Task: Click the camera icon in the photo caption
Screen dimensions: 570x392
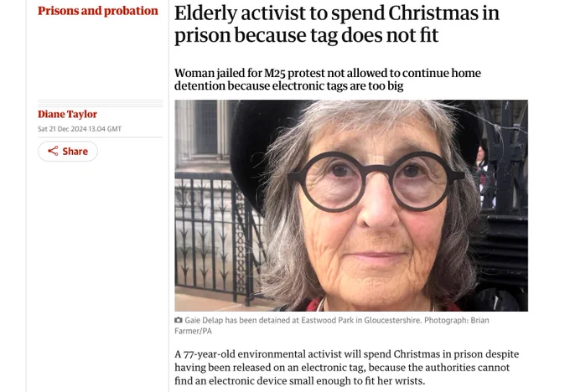Action: point(178,320)
